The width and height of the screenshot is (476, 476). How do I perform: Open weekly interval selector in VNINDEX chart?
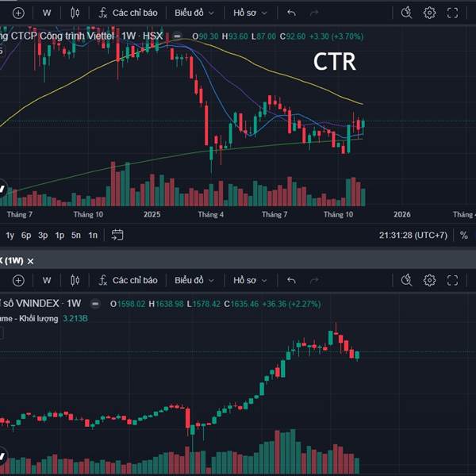(47, 281)
